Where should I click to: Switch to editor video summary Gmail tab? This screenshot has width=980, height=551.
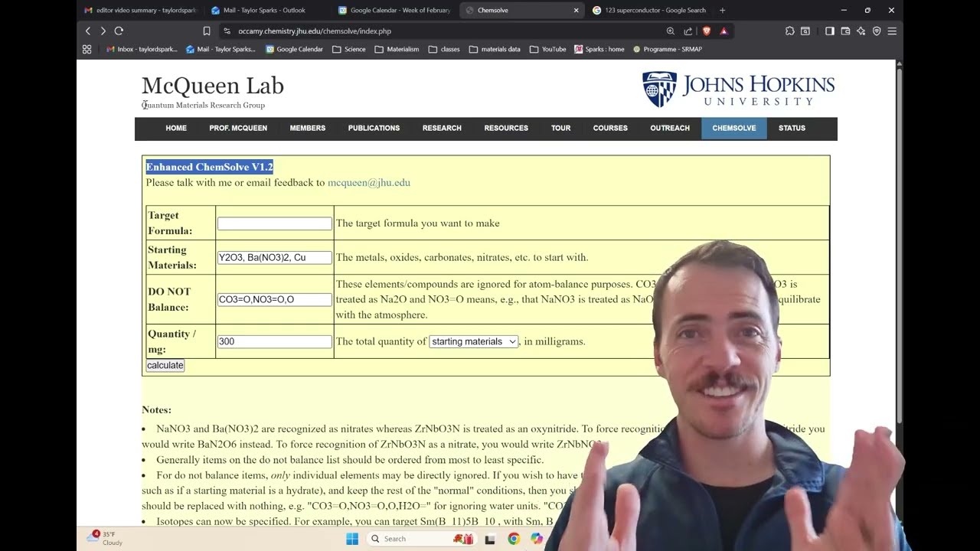pyautogui.click(x=140, y=11)
